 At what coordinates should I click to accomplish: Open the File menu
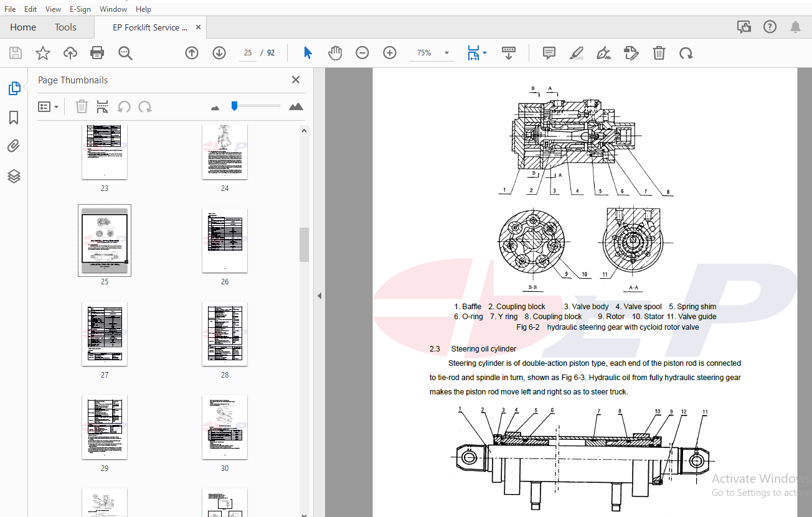[x=10, y=9]
